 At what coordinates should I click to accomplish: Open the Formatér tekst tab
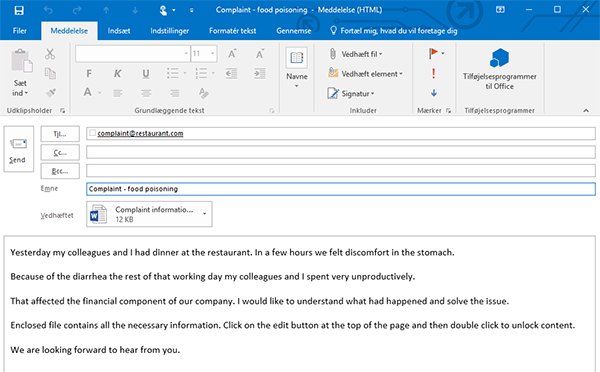point(233,31)
